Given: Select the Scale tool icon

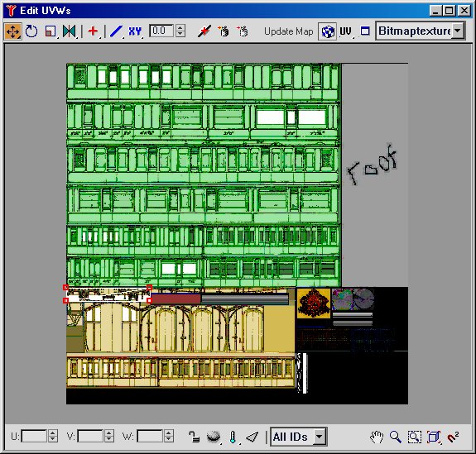Looking at the screenshot, I should pos(50,31).
